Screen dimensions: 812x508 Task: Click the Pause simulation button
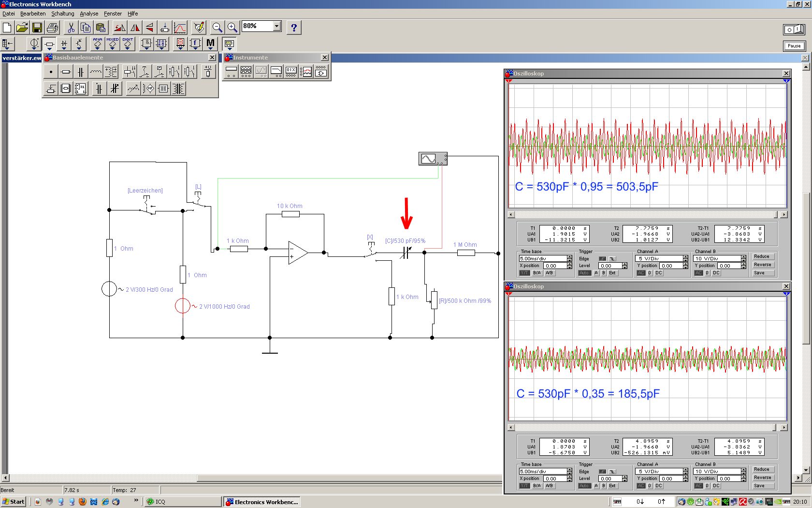pyautogui.click(x=794, y=46)
